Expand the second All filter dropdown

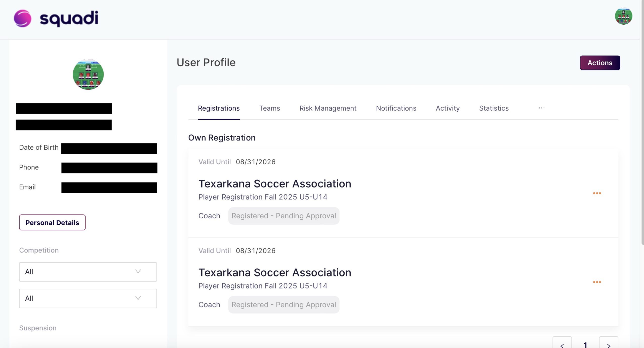(x=88, y=298)
